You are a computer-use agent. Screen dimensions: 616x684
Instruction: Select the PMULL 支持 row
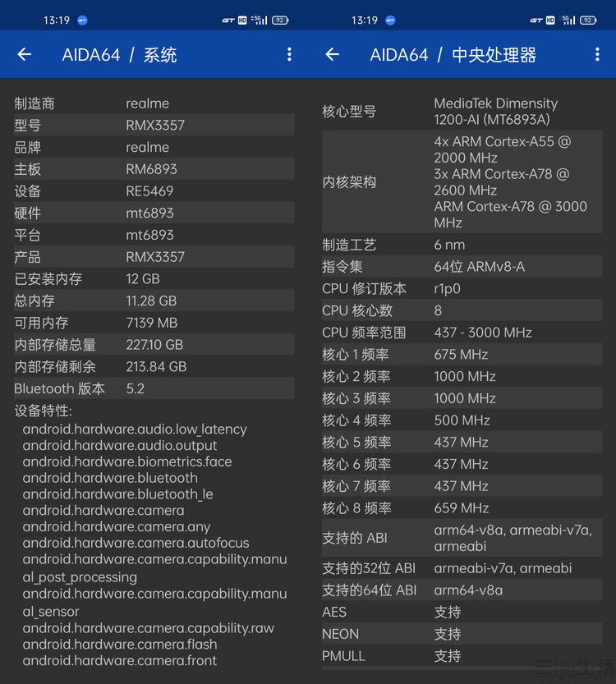pyautogui.click(x=462, y=655)
